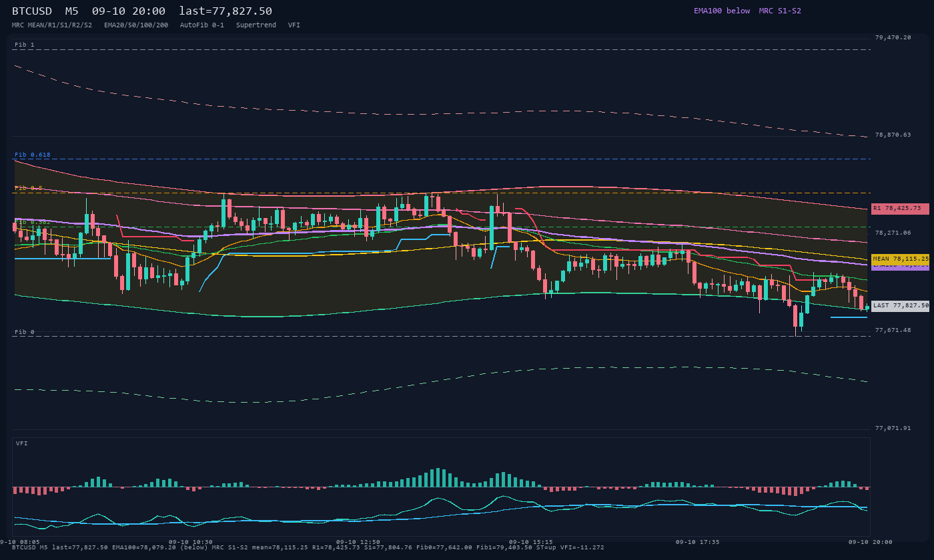Select the Supertrend indicator label
This screenshot has height=560, width=934.
click(x=256, y=25)
